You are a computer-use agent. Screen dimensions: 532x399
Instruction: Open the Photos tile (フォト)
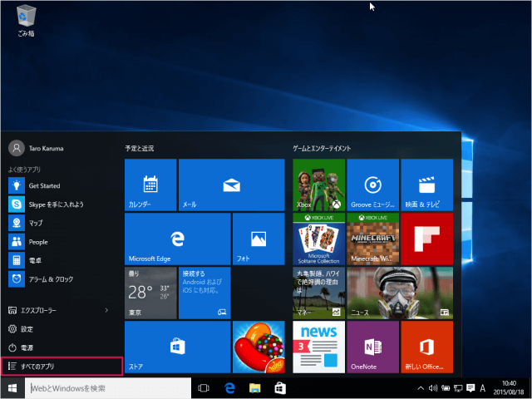(x=259, y=238)
